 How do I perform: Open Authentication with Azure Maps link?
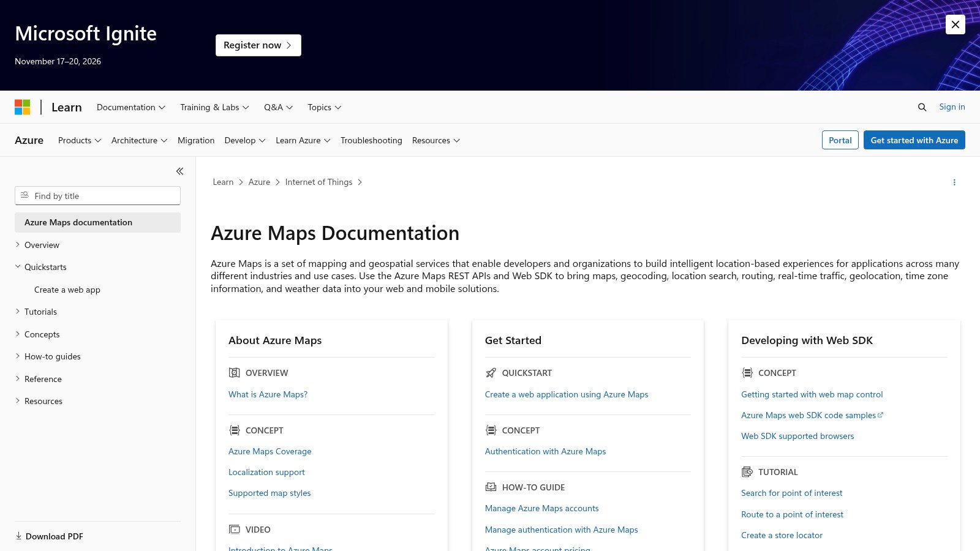tap(545, 451)
